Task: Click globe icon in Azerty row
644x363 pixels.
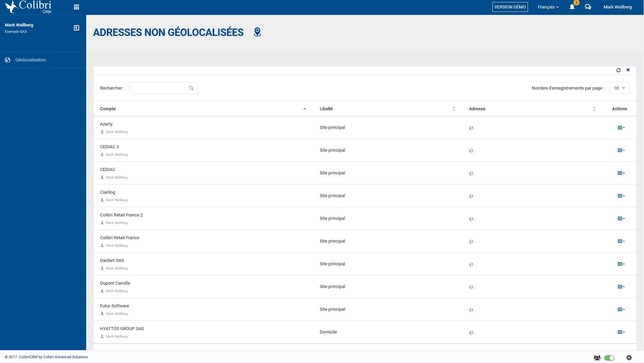Action: pos(471,128)
